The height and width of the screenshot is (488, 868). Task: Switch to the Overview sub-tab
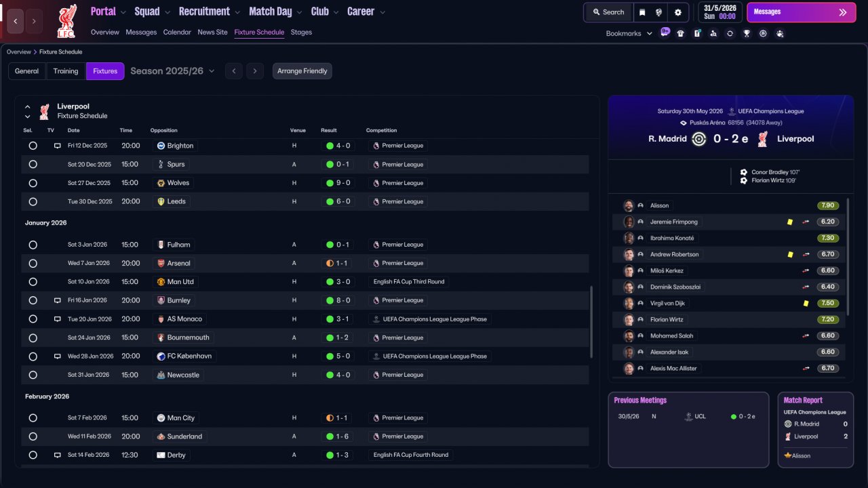coord(105,33)
